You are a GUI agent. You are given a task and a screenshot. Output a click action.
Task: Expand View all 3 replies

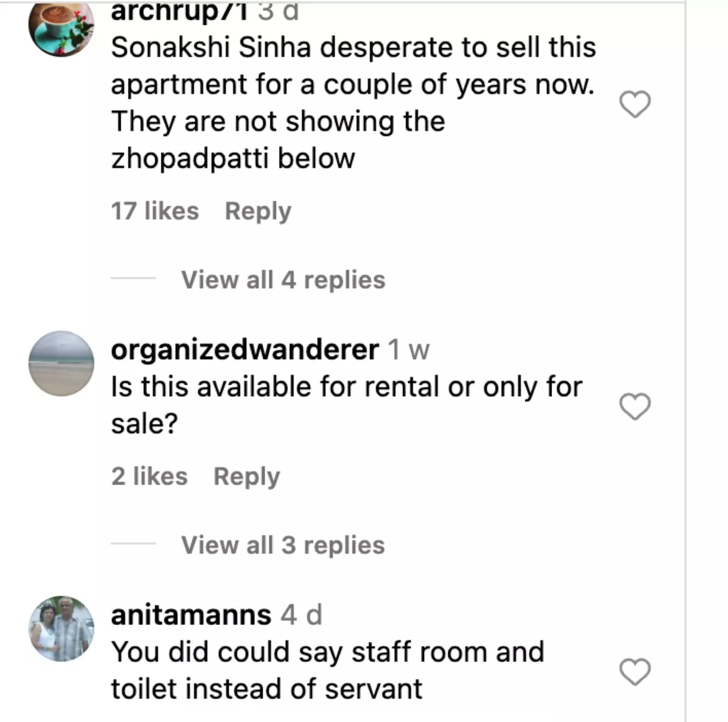(283, 545)
